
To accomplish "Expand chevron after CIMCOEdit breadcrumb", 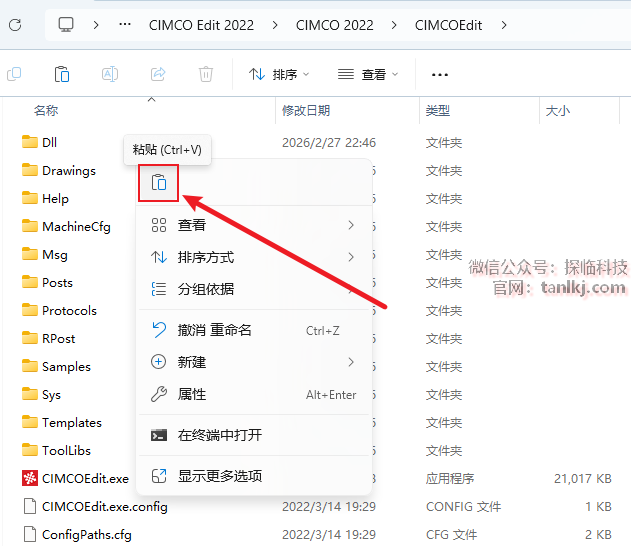I will [x=504, y=25].
